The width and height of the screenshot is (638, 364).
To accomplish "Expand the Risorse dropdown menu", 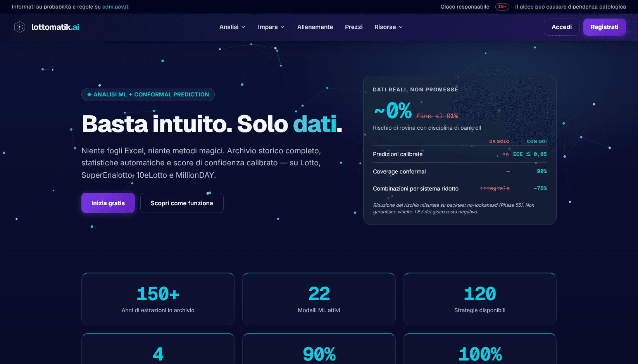I will tap(388, 27).
